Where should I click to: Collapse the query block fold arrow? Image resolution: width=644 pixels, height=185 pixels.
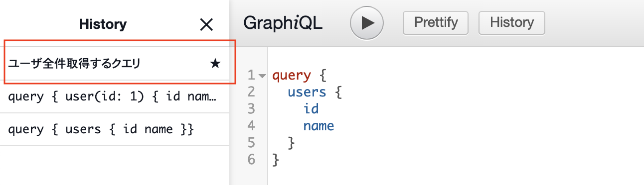(x=263, y=76)
